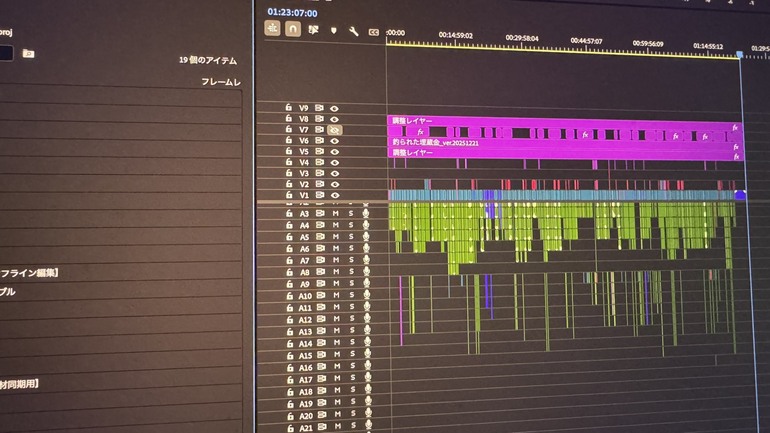The width and height of the screenshot is (770, 433).
Task: Lock the V9 video track
Action: [289, 107]
